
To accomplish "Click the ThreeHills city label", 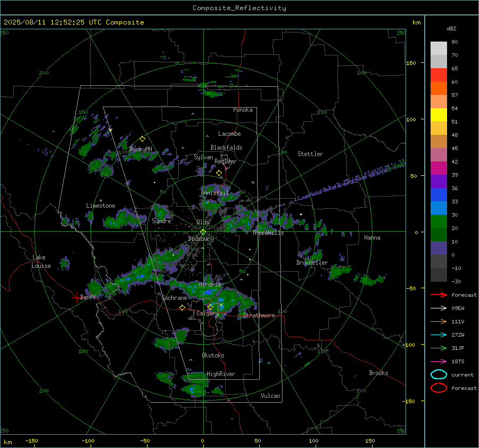I will [268, 233].
